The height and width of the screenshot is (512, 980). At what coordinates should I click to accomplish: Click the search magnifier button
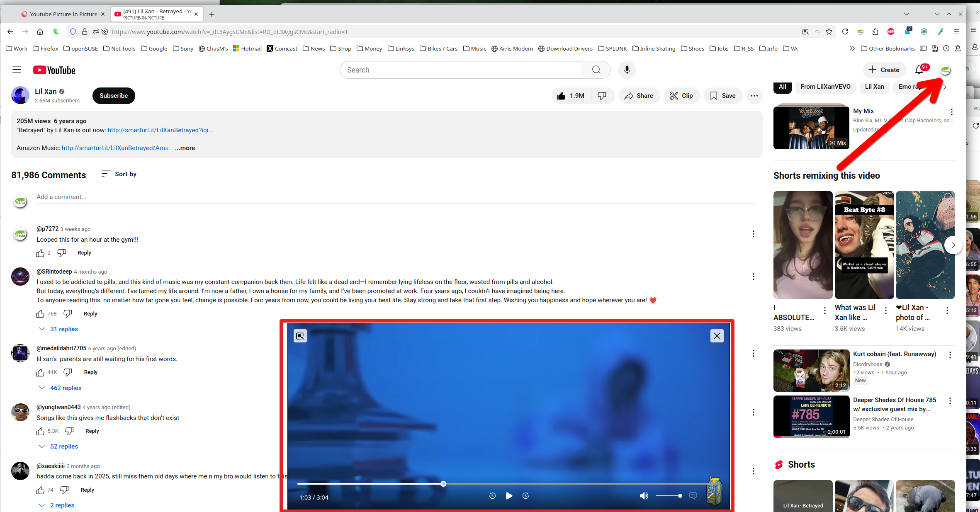596,70
